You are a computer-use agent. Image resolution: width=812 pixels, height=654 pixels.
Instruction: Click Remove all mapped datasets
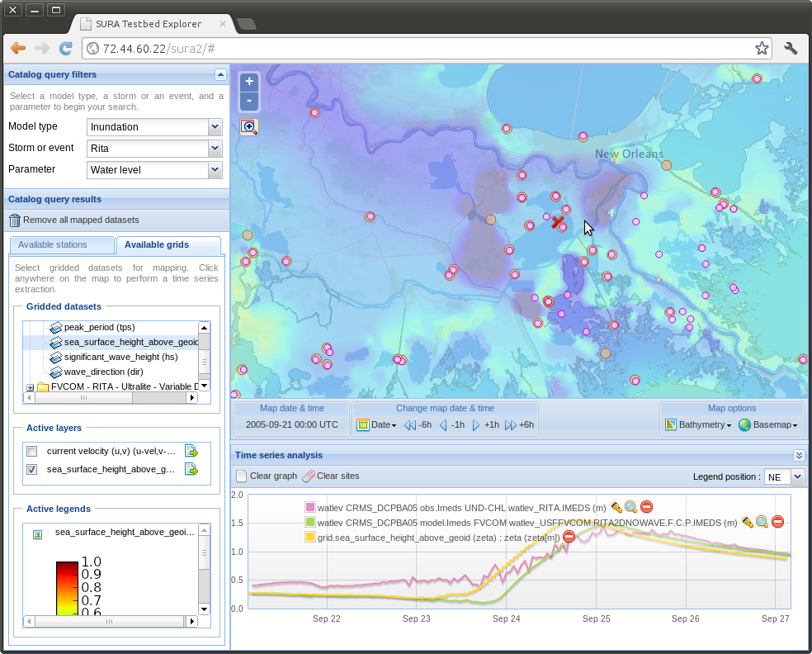(81, 220)
